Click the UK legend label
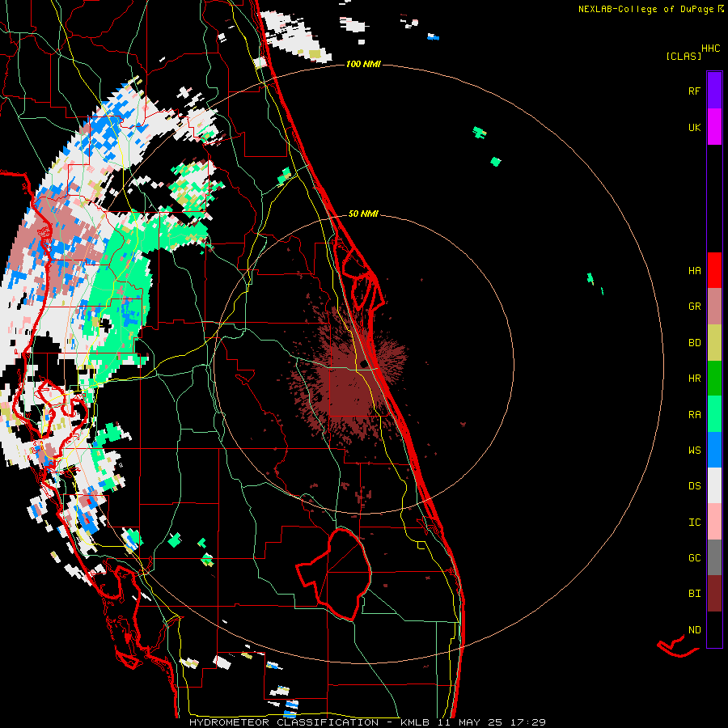 [694, 127]
